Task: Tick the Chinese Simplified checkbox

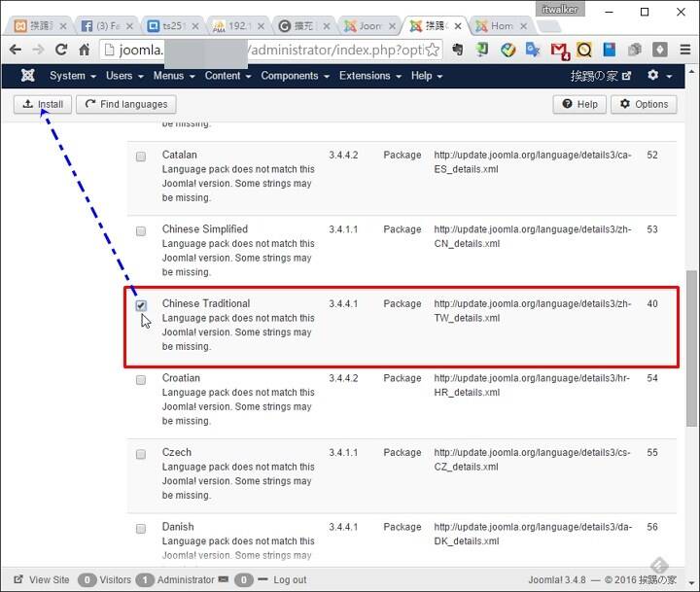Action: coord(141,230)
